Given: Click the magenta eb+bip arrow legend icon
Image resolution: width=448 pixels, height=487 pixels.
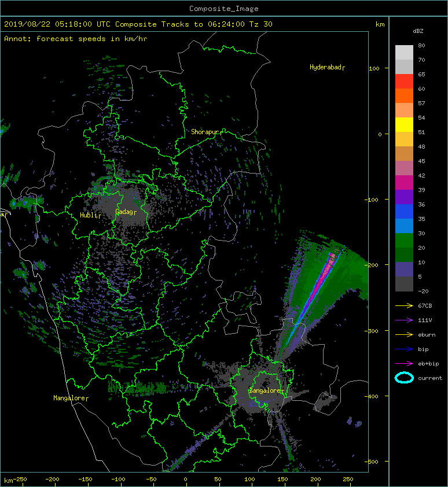Looking at the screenshot, I should 404,363.
